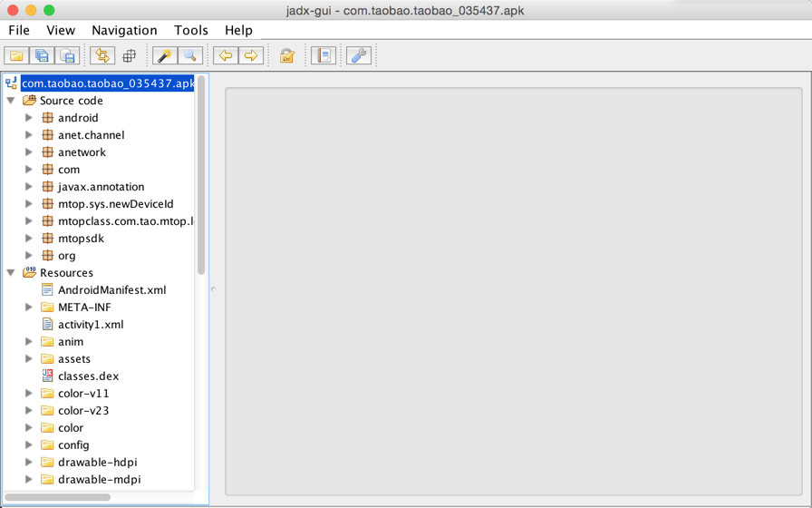812x508 pixels.
Task: Click the Resources folder icon
Action: coord(30,272)
